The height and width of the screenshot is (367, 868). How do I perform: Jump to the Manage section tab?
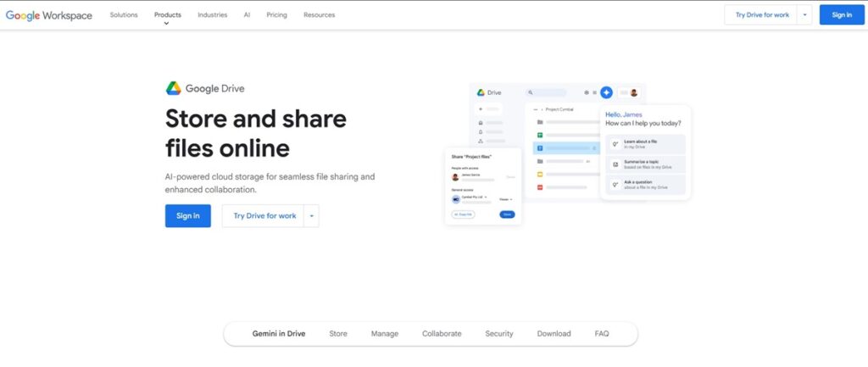point(385,334)
